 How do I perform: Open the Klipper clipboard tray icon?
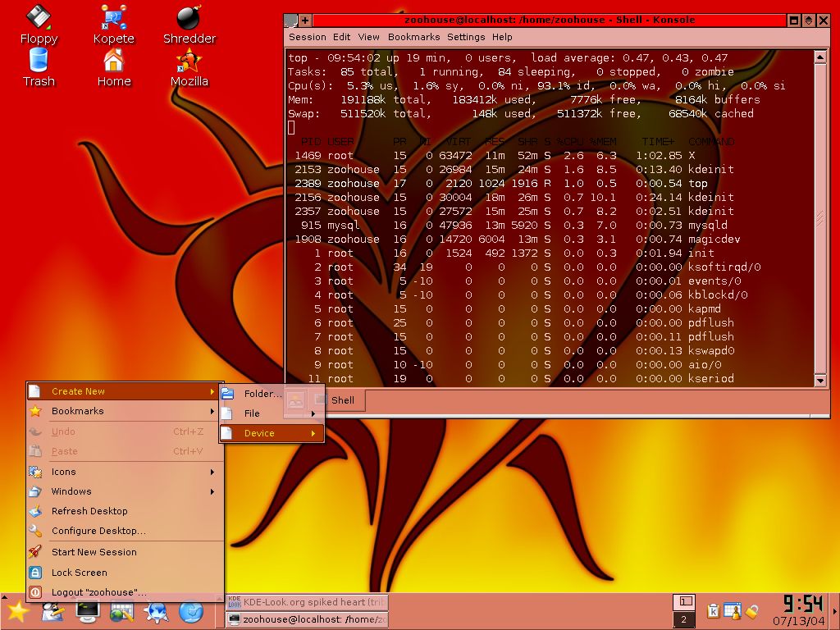[x=713, y=610]
